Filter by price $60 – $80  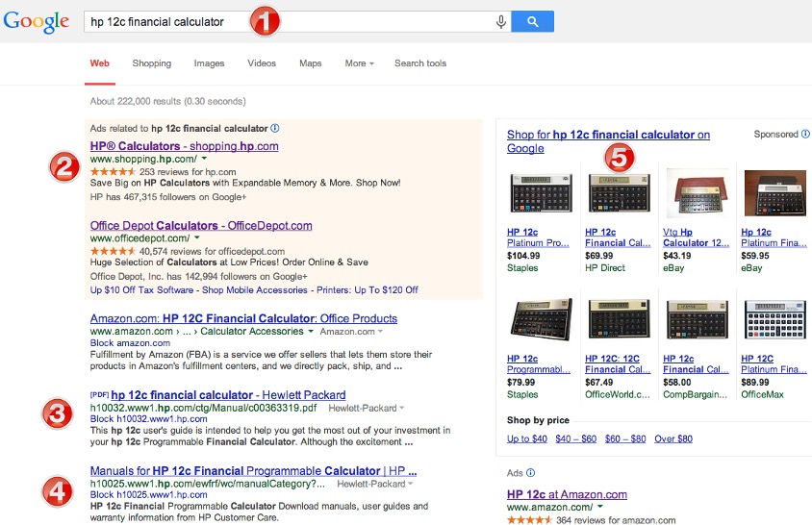click(625, 438)
